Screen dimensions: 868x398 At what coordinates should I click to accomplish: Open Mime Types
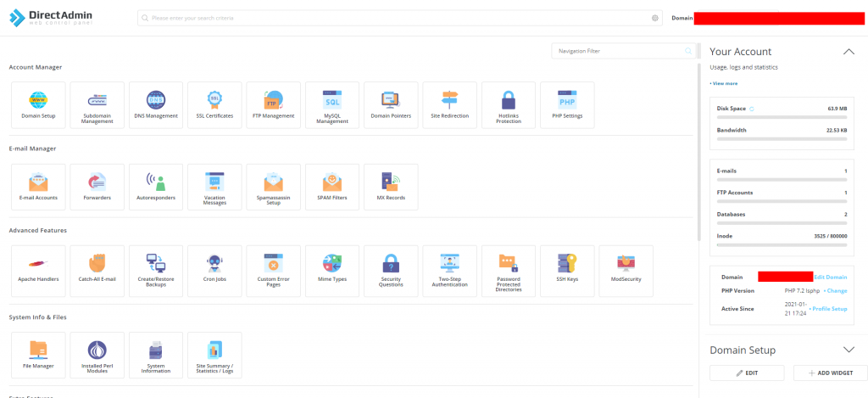[332, 271]
